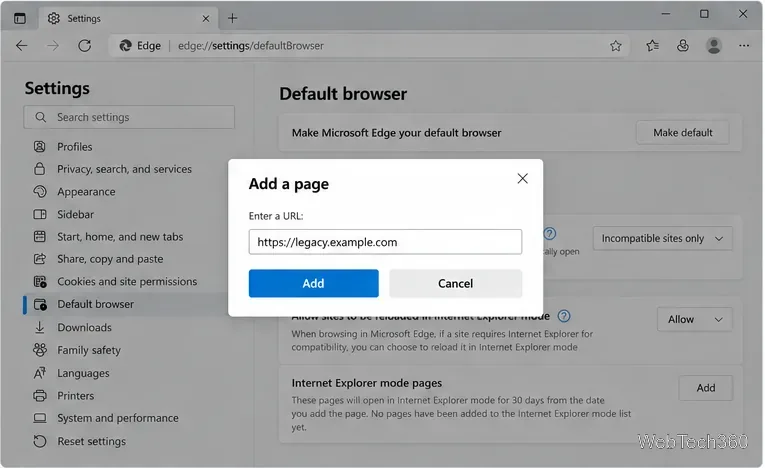Open Incompatible sites only dropdown
765x468 pixels.
tap(662, 239)
